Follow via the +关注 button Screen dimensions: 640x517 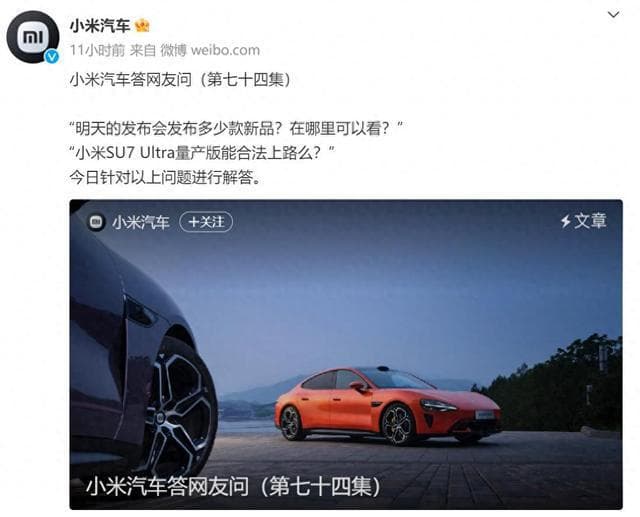tap(206, 222)
